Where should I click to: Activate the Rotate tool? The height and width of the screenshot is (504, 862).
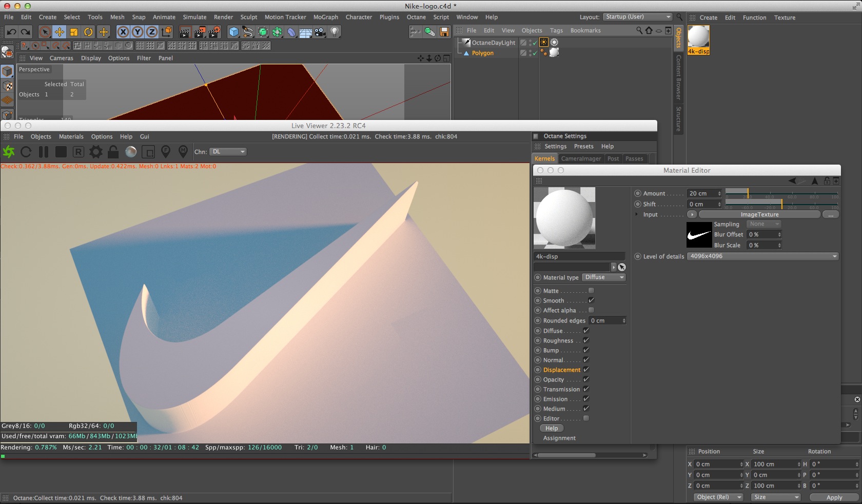point(88,32)
